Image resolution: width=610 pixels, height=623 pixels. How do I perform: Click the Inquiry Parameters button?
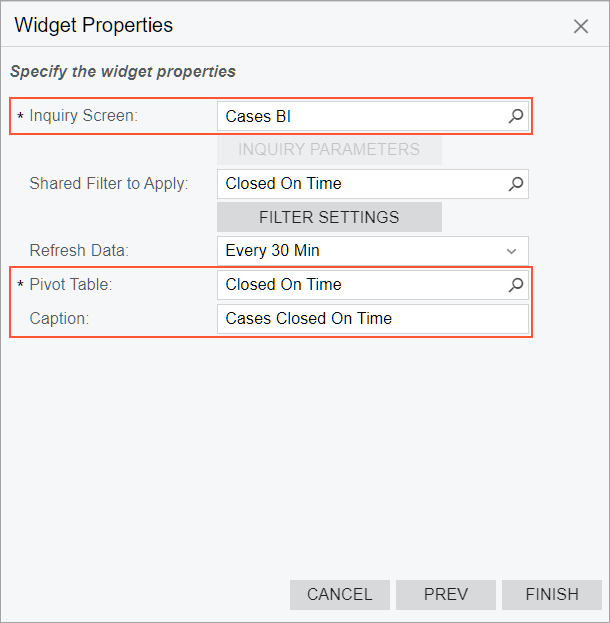[329, 150]
